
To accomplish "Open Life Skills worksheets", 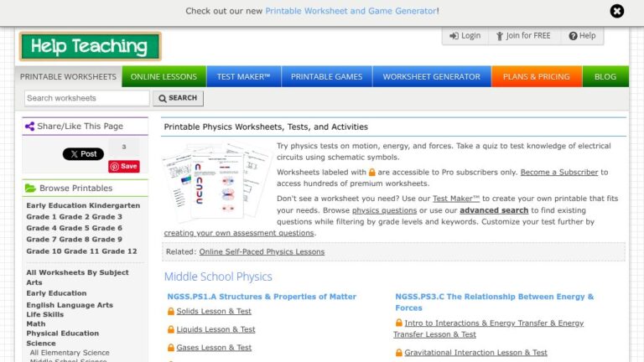I will [x=44, y=315].
